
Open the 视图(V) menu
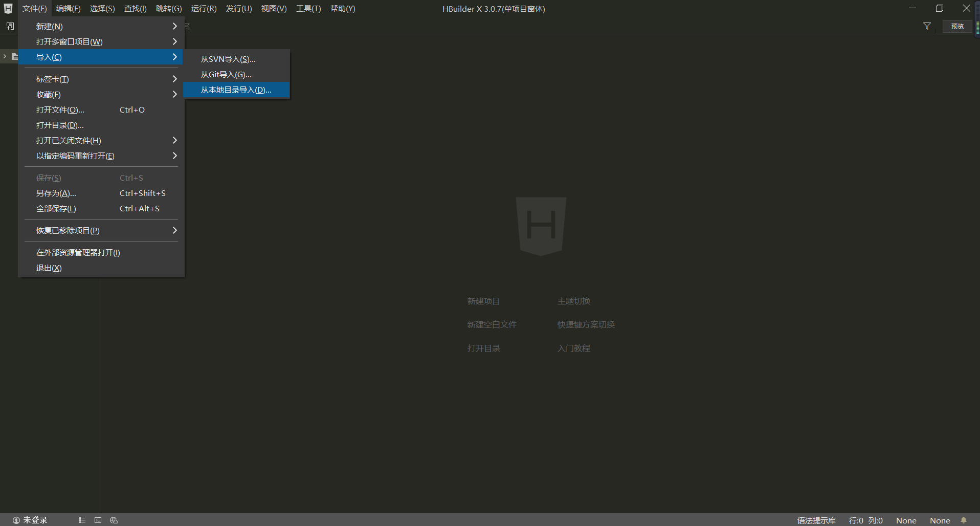pyautogui.click(x=274, y=9)
